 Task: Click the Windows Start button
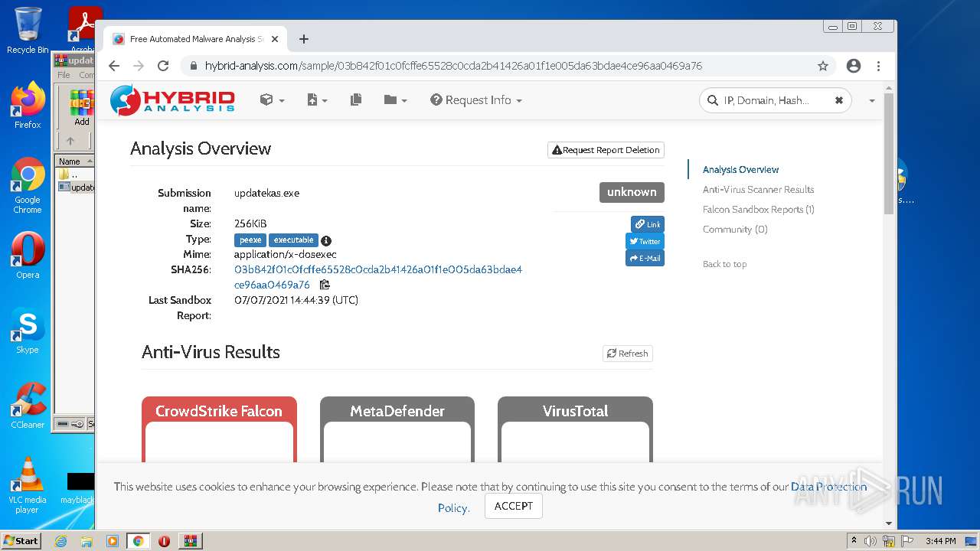click(21, 540)
